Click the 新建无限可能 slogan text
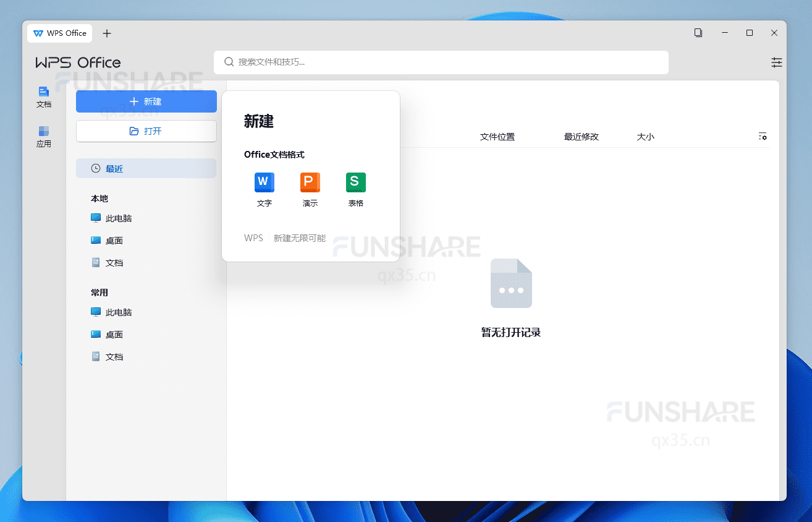The height and width of the screenshot is (522, 812). [x=300, y=238]
